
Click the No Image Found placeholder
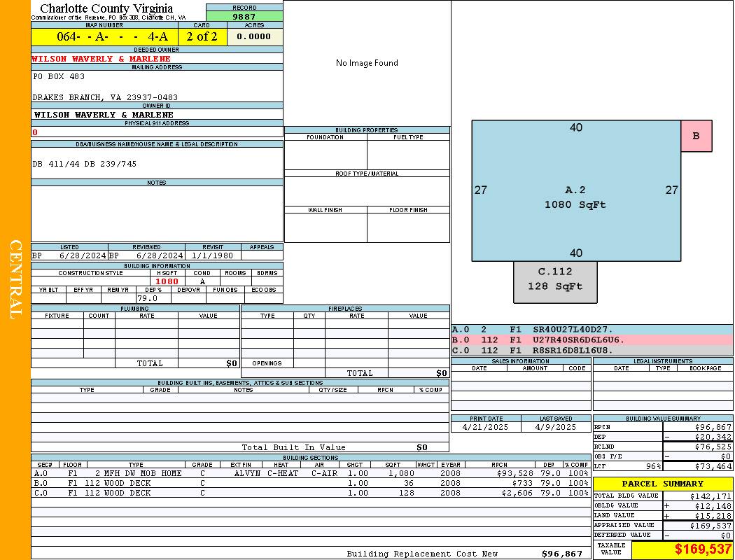[x=367, y=63]
